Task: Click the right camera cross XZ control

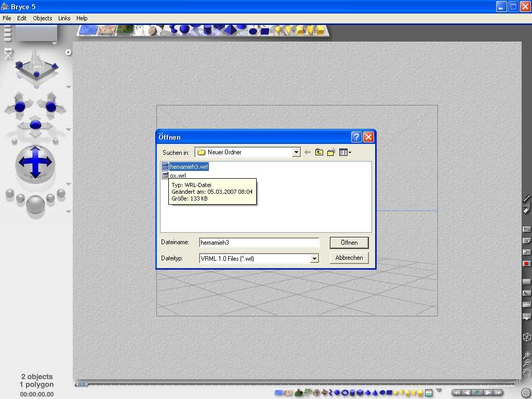Action: tap(51, 106)
